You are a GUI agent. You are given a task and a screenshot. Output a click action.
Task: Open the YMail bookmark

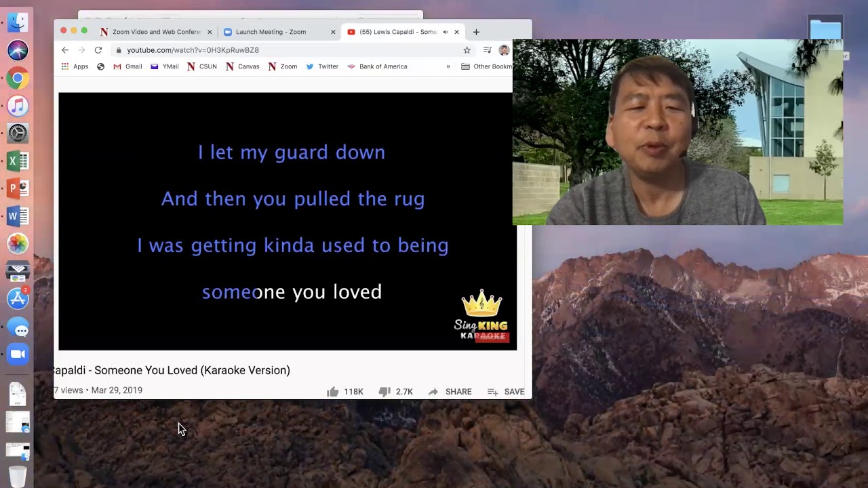click(x=165, y=66)
